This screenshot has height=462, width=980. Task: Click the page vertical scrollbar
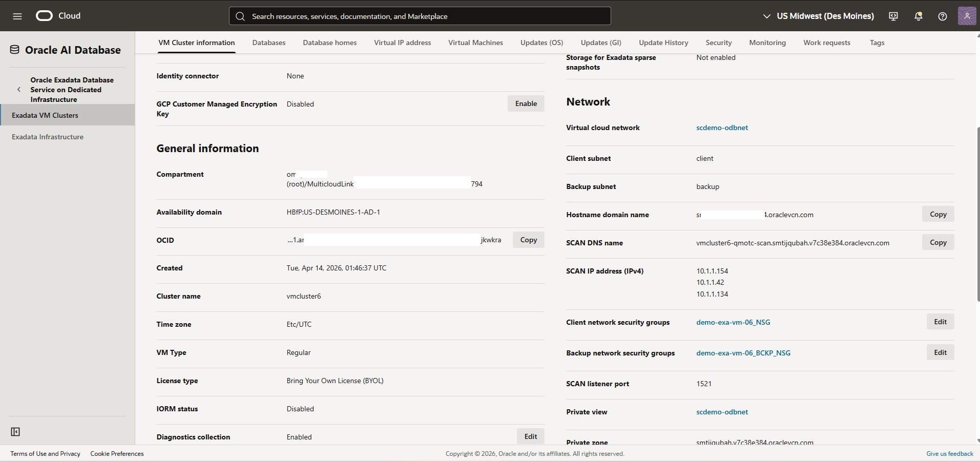coord(978,214)
